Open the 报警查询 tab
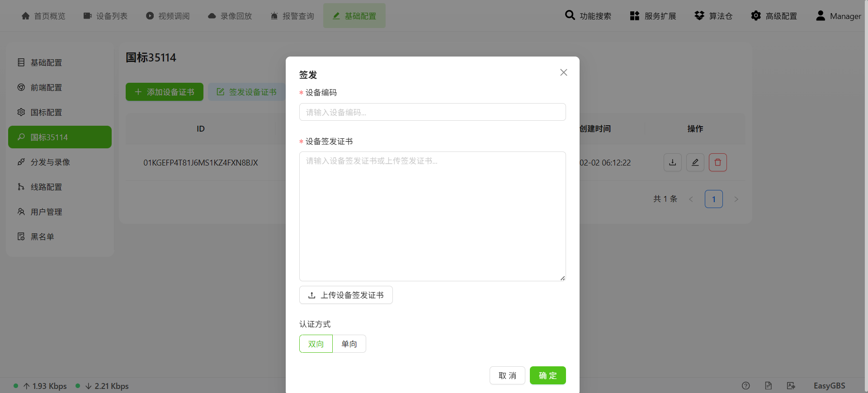 tap(292, 16)
